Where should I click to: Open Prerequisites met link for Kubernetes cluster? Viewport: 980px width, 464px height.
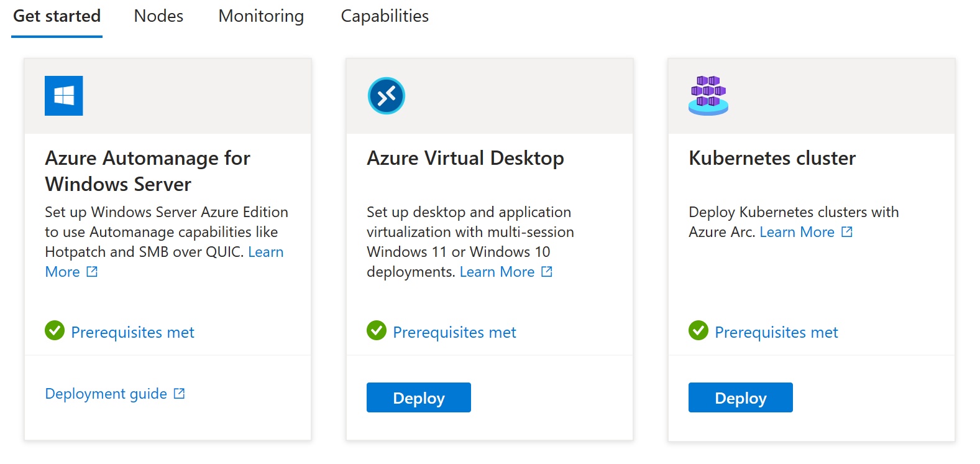776,332
